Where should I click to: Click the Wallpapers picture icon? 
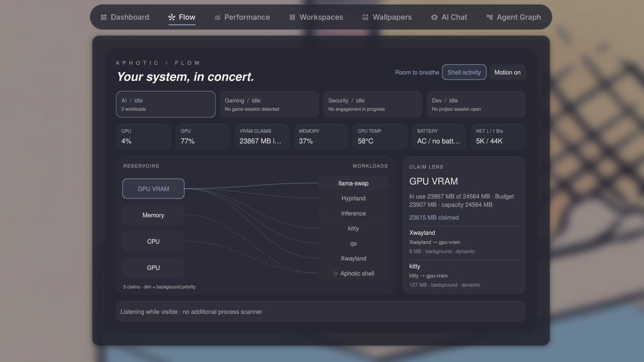click(365, 17)
